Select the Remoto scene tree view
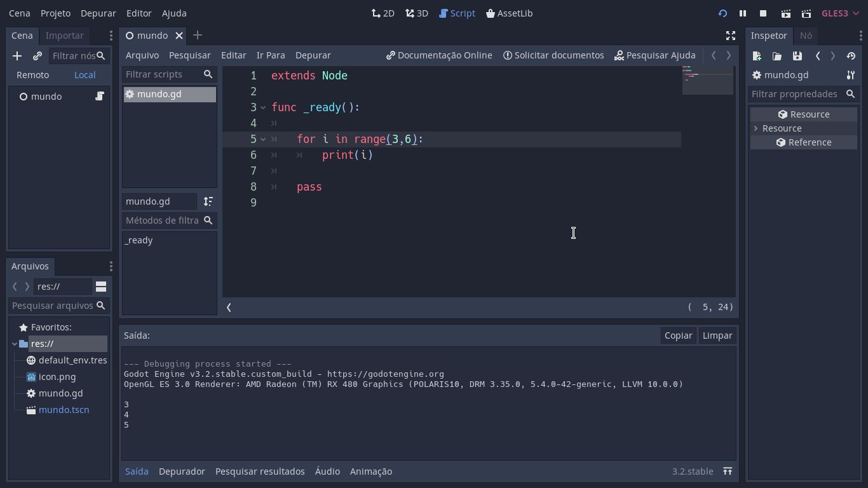 [32, 75]
